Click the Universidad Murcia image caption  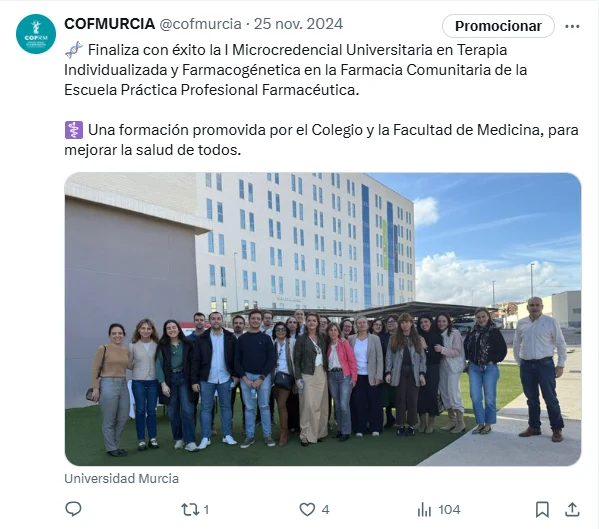[x=121, y=479]
